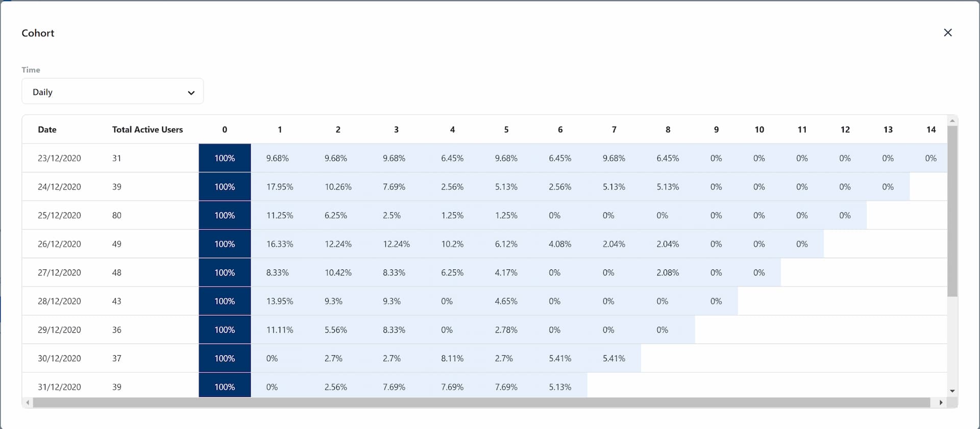Click the 100% cell for 23/12/2020

225,158
